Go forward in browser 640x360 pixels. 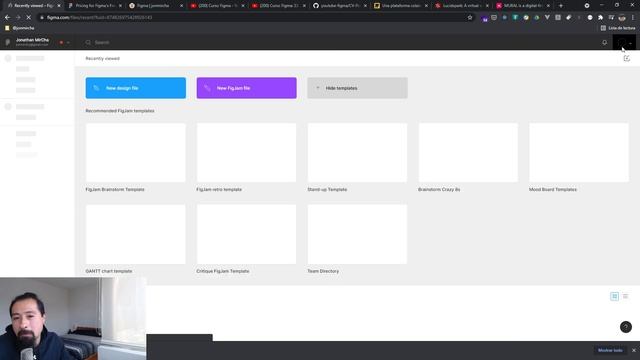coord(18,18)
